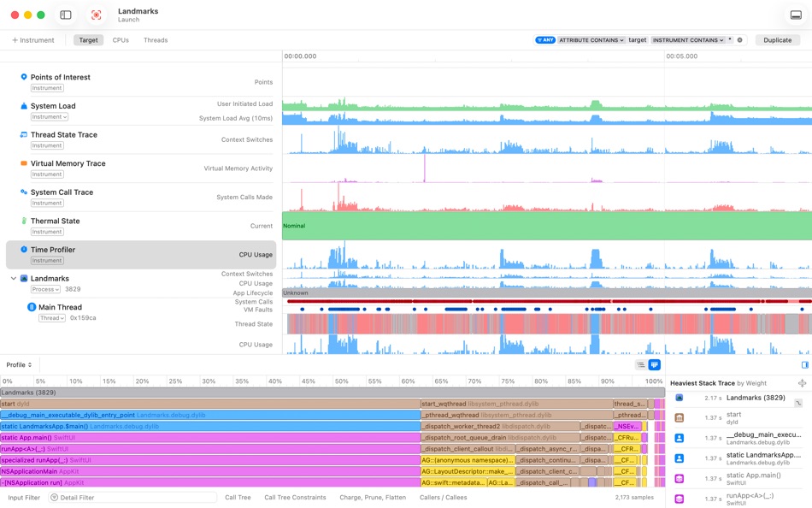Clear the filter with the x icon
The width and height of the screenshot is (812, 508).
739,40
